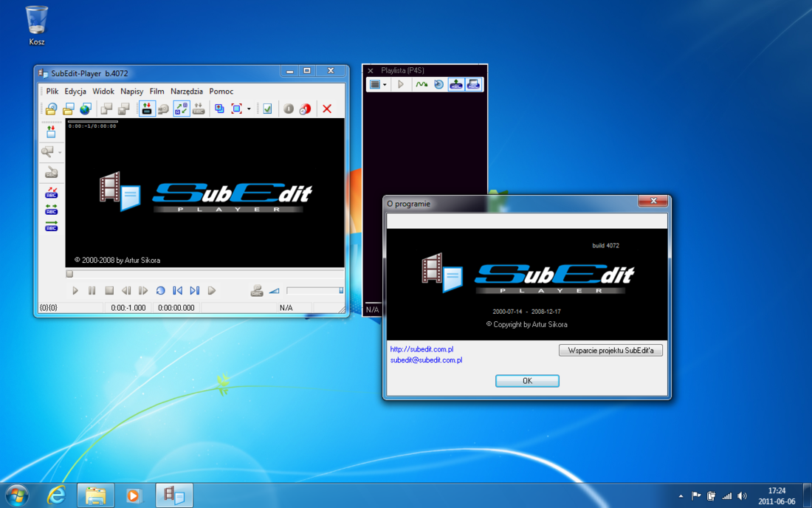Start playback with the Play button

point(75,291)
